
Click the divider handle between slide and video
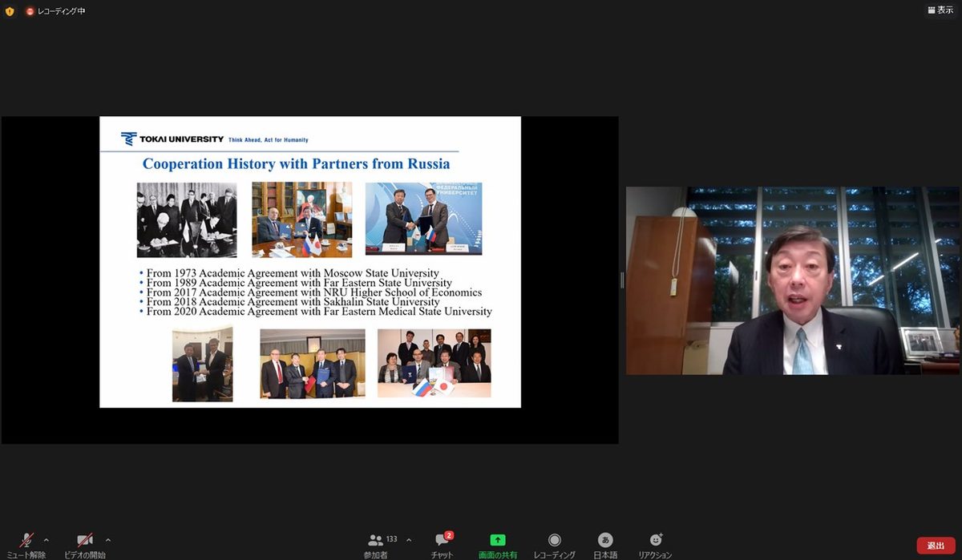click(622, 280)
